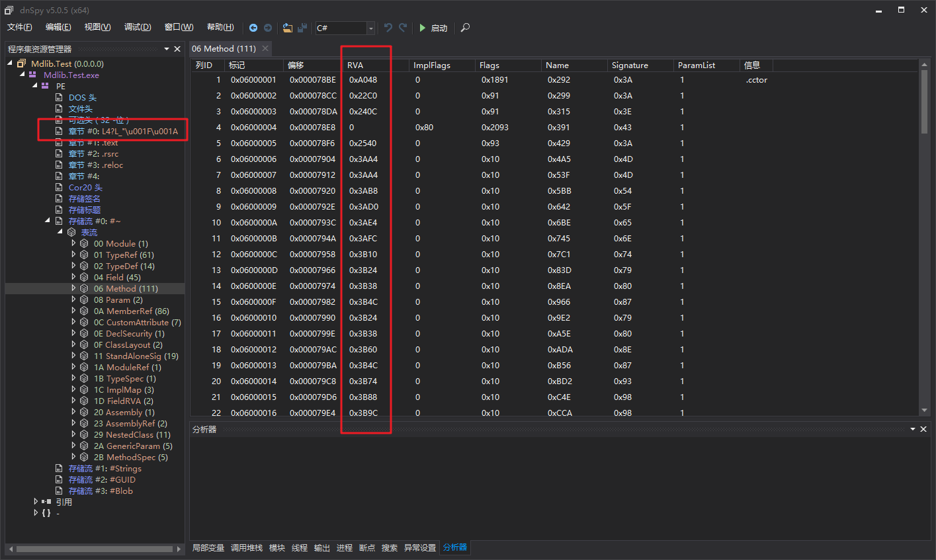Image resolution: width=936 pixels, height=560 pixels.
Task: Click the undo icon in the toolbar
Action: (388, 28)
